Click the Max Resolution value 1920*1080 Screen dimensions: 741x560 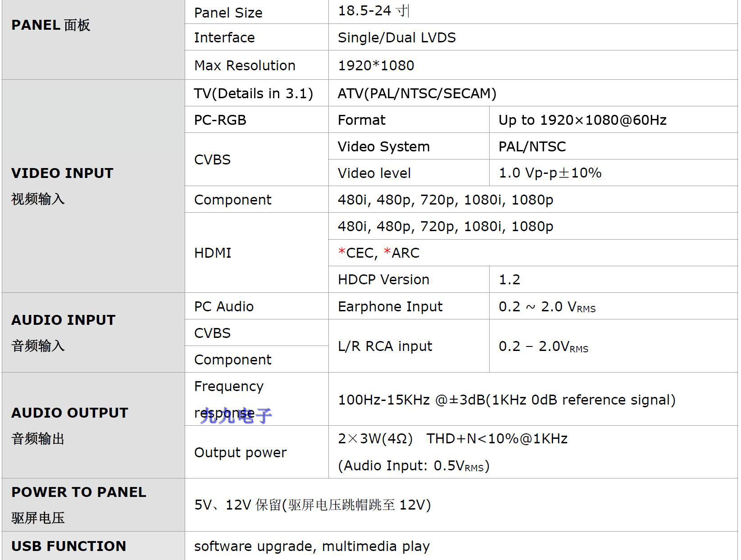376,65
